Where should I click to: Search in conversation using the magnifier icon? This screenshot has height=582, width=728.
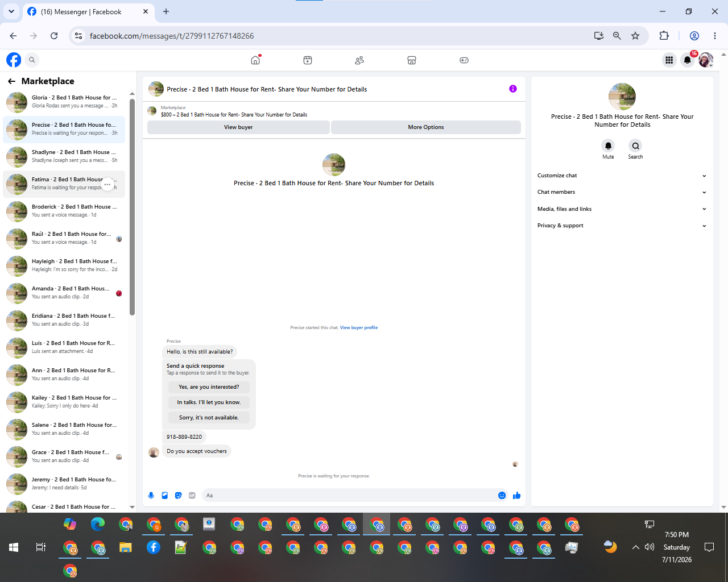point(635,145)
